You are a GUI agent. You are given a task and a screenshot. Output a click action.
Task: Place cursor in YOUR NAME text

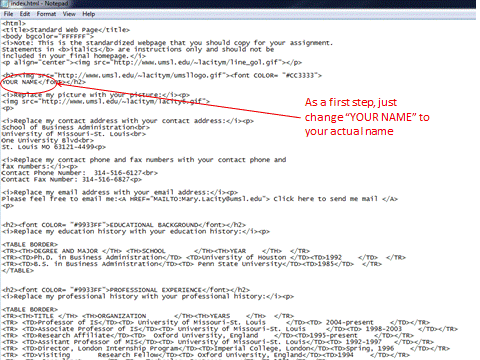click(x=20, y=82)
